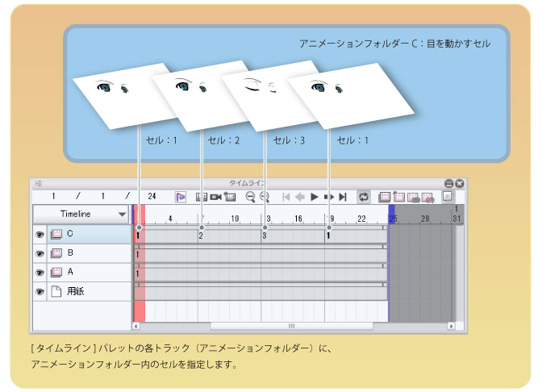Click the start frame number field
Image resolution: width=559 pixels, height=392 pixels.
(x=102, y=196)
